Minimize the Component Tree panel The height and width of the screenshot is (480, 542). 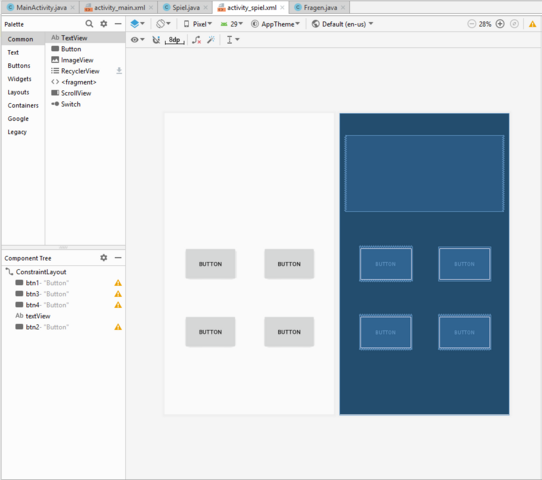pyautogui.click(x=118, y=258)
